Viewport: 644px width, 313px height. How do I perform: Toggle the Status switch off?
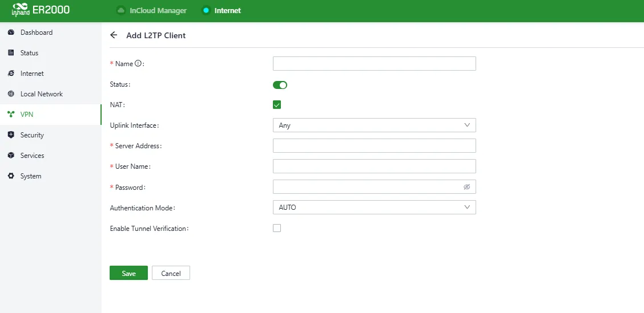click(280, 85)
